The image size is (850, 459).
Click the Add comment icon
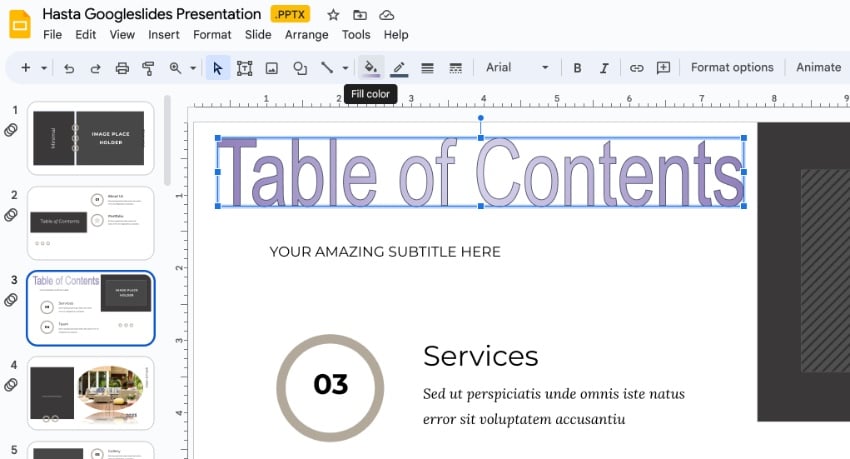pos(663,68)
